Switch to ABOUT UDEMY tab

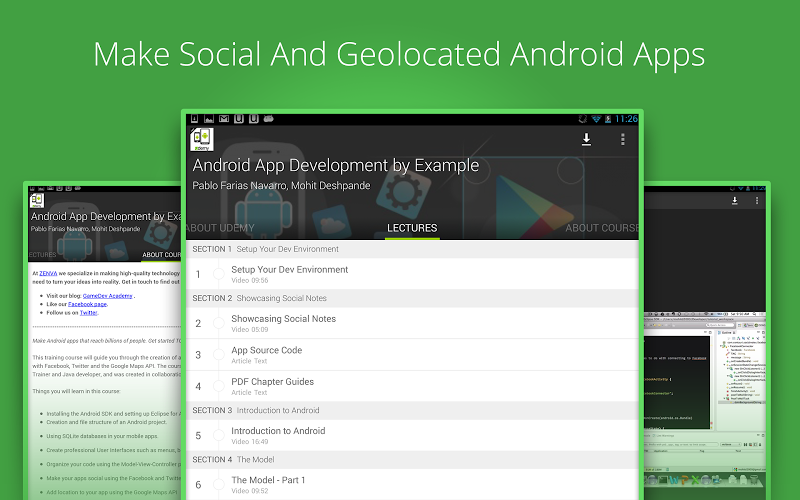220,228
